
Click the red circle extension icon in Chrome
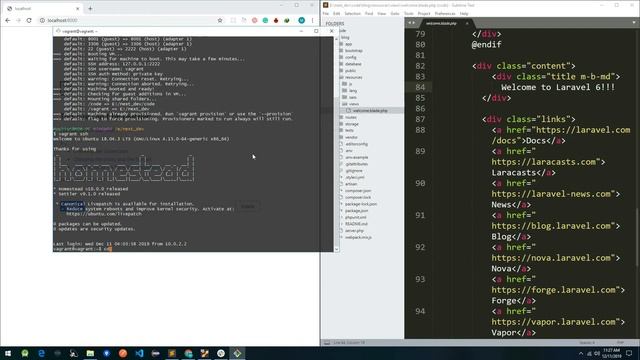point(255,20)
